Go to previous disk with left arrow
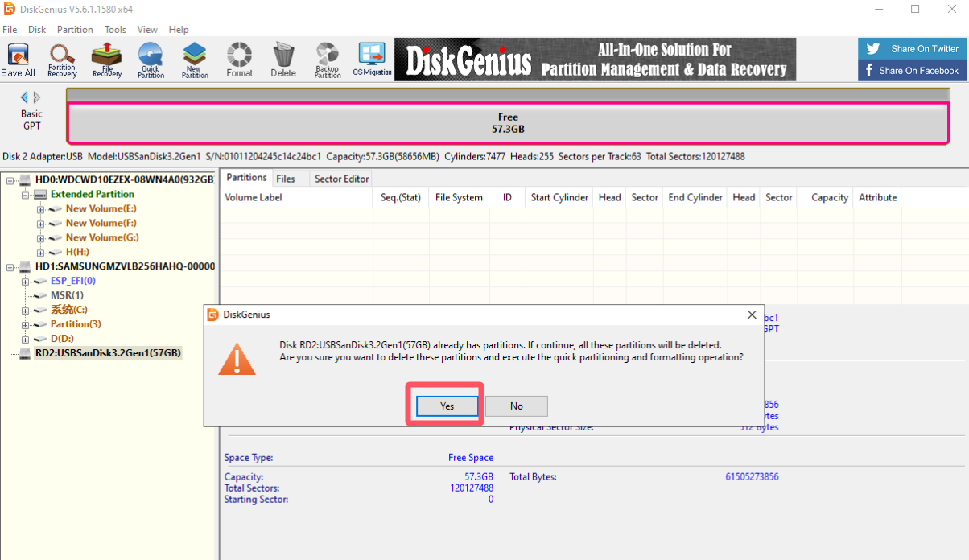The image size is (969, 560). point(24,97)
